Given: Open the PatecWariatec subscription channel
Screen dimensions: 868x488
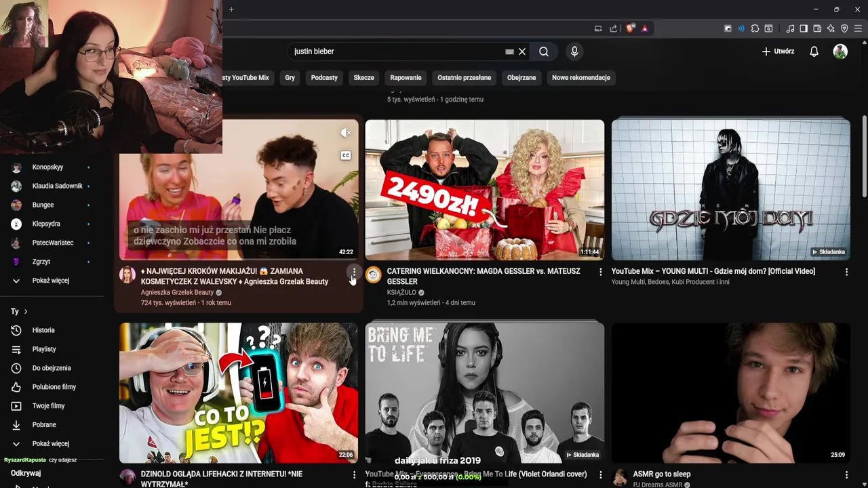Looking at the screenshot, I should pos(53,243).
